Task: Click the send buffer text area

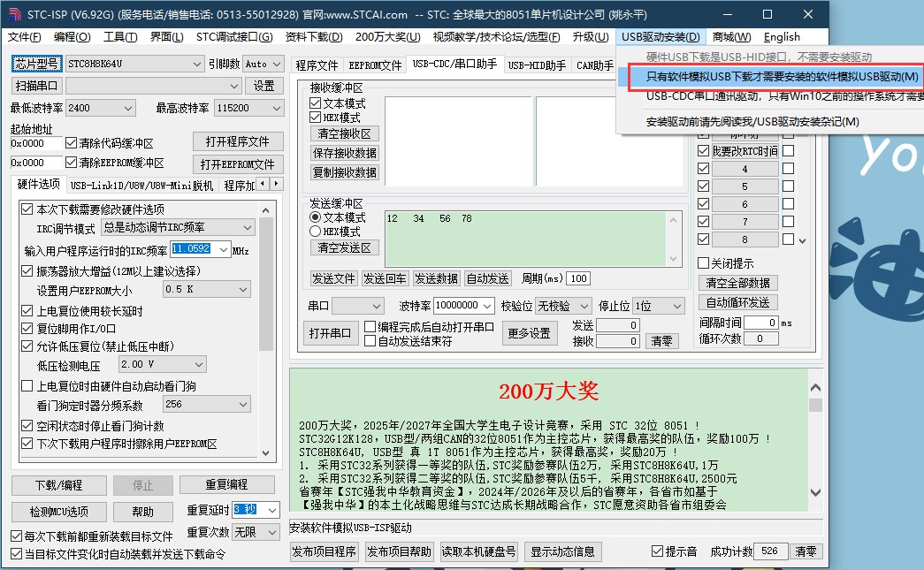Action: [526, 239]
